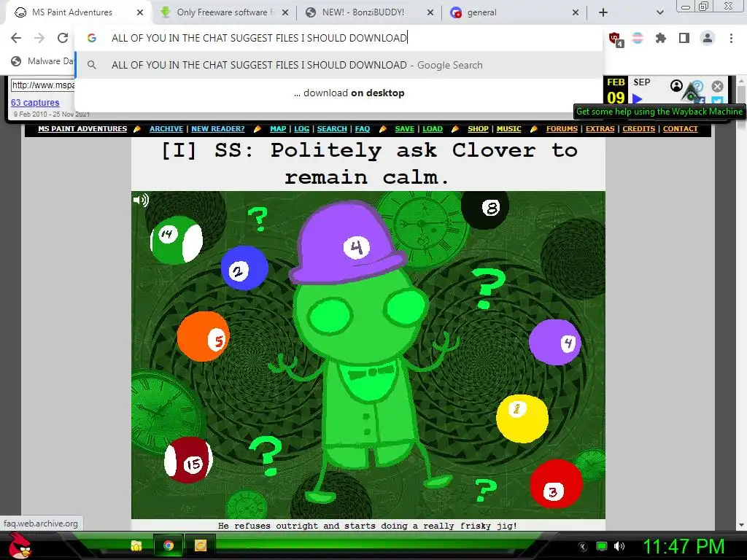Select the SEP month in Wayback toolbar
Screen dimensions: 747x560
tap(641, 82)
